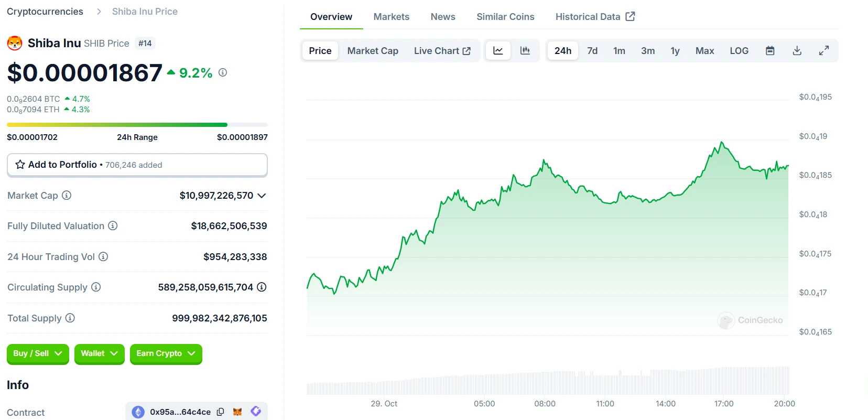Toggle LOG scale on chart

click(739, 51)
